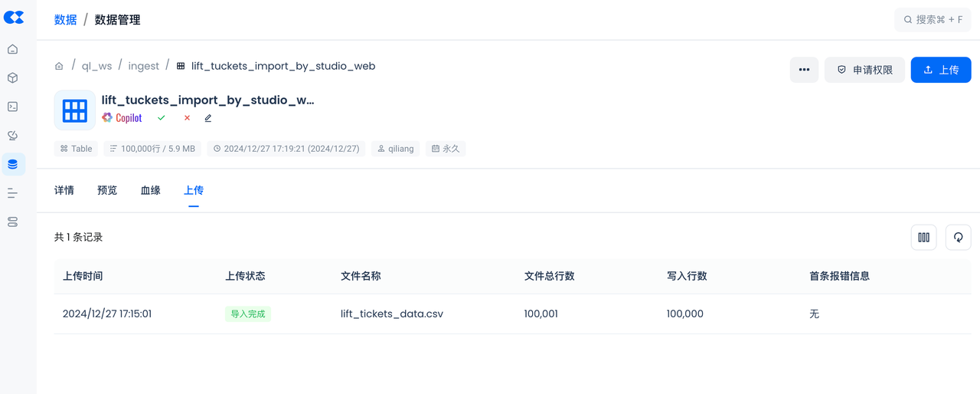Image resolution: width=980 pixels, height=394 pixels.
Task: Open the terminal-style icon in the sidebar
Action: click(x=12, y=107)
